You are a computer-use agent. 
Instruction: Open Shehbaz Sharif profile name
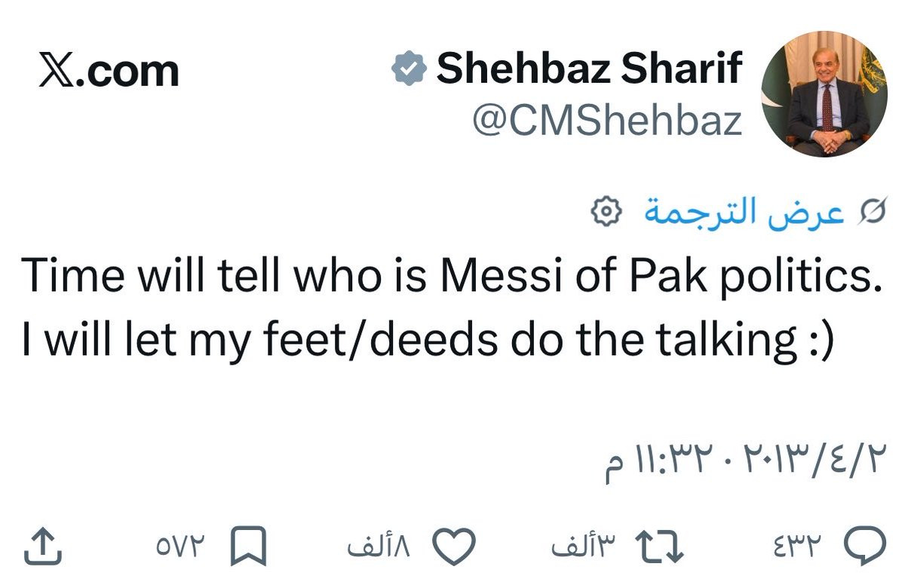tap(590, 69)
